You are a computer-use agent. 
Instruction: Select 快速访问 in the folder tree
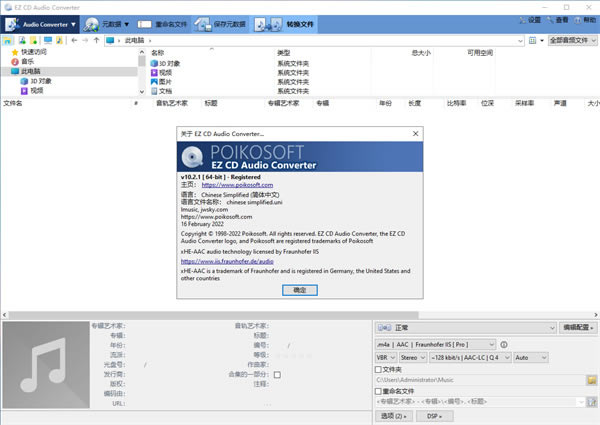[x=34, y=52]
